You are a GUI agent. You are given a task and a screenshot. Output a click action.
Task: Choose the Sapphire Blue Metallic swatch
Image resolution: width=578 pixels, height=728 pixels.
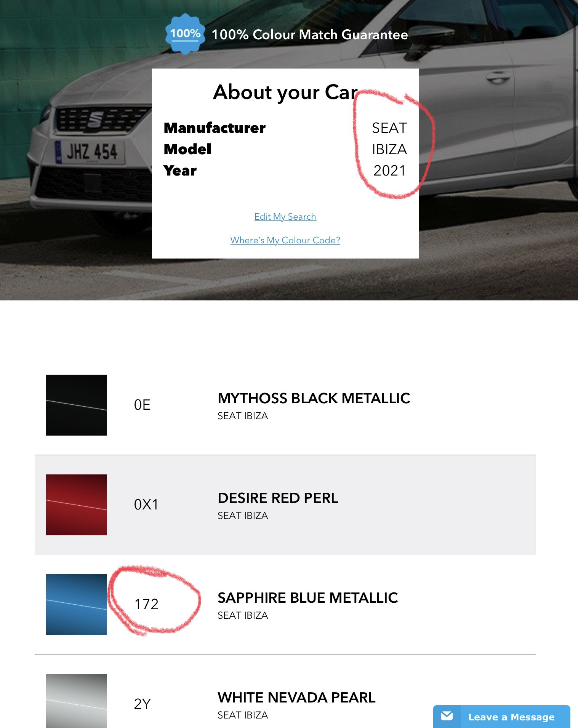[x=77, y=605]
